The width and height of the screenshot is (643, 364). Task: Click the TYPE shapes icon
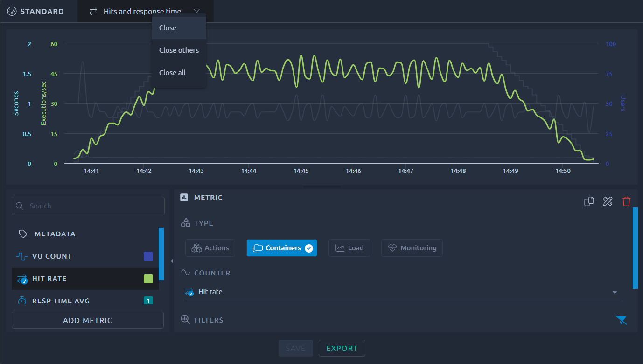186,223
